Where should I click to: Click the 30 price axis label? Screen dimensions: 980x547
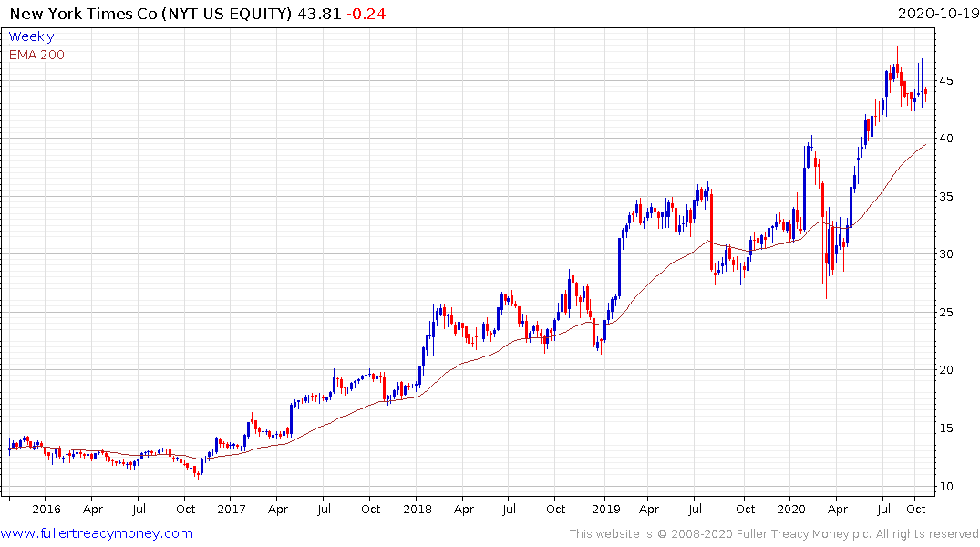tap(945, 253)
